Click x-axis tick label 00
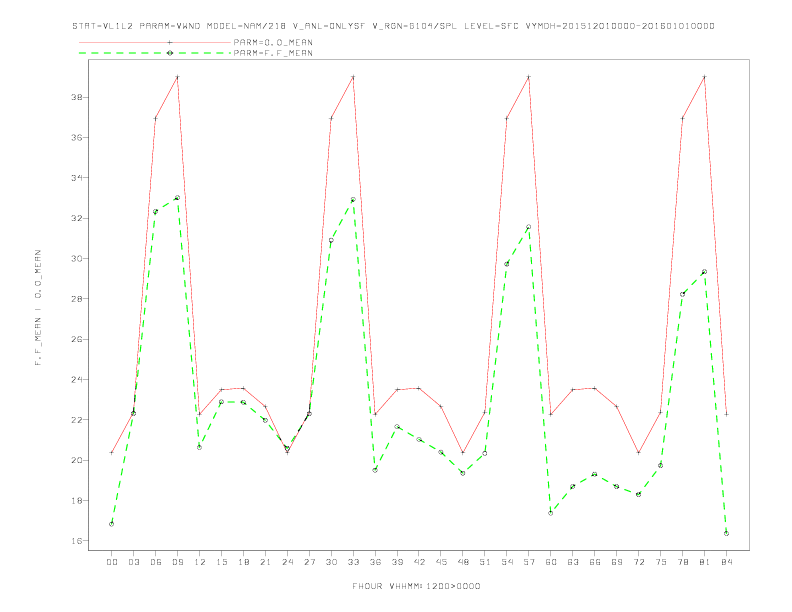 (112, 562)
